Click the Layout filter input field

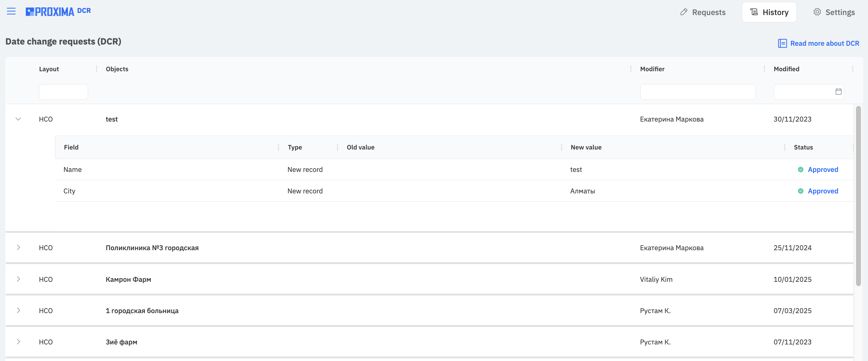pyautogui.click(x=63, y=92)
